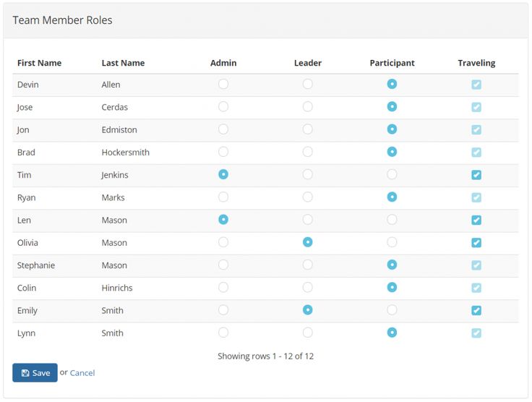Select Participant role for Tim Jenkins
532x402 pixels.
coord(392,175)
